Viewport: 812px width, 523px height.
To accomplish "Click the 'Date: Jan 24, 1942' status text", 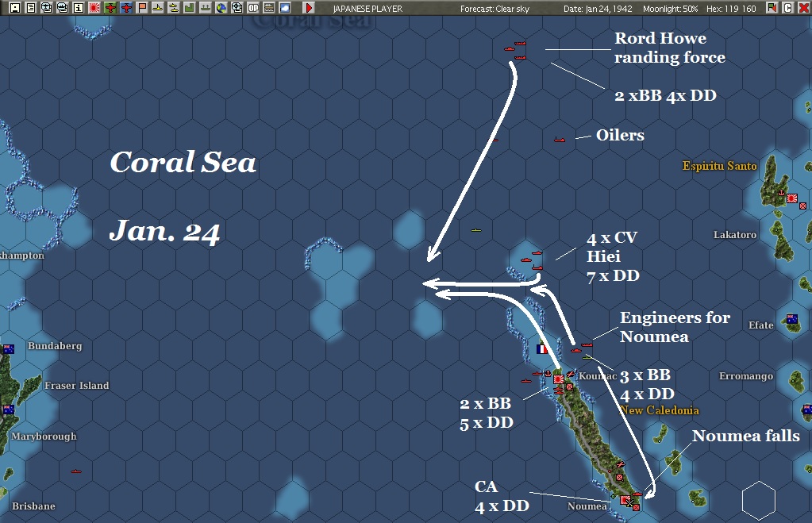I will click(x=598, y=9).
